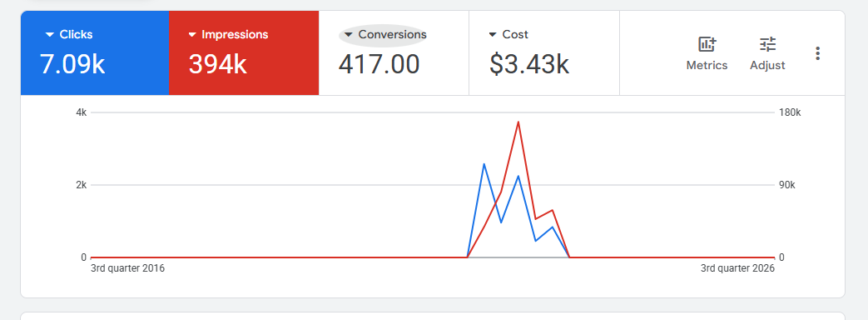Click the 4k left axis label
Viewport: 868px width, 320px height.
point(82,112)
